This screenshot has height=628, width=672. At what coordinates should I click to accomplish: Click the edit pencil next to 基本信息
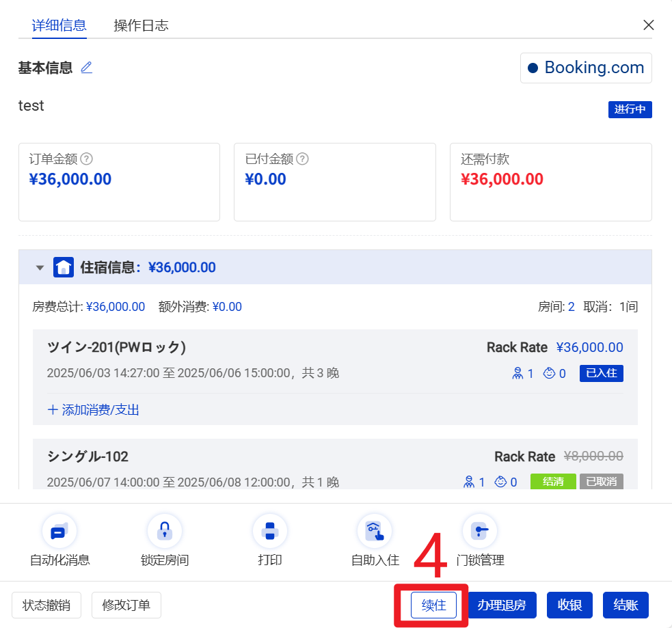click(x=86, y=68)
